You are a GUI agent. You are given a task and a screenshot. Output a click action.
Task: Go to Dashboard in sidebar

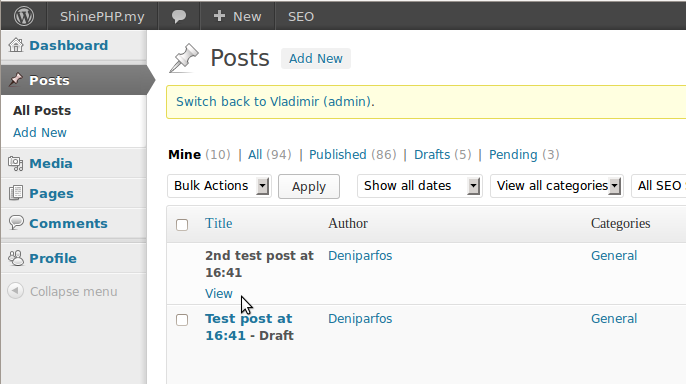[69, 45]
